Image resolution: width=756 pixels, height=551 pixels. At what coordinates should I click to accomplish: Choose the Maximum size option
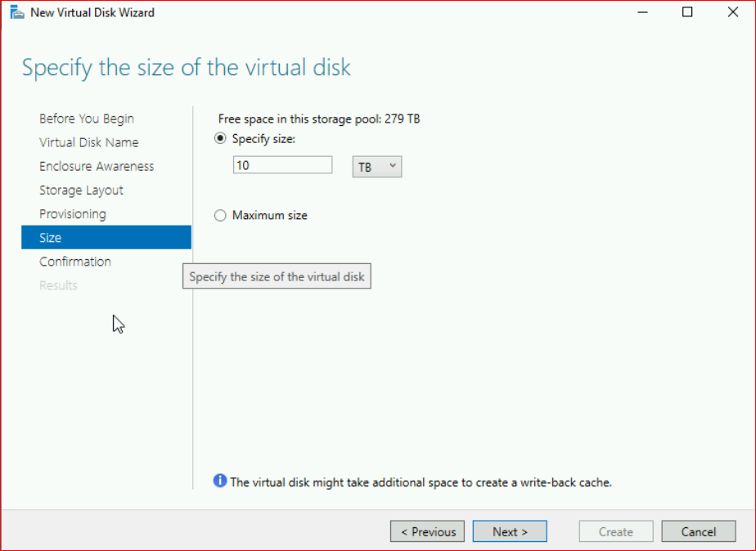[220, 216]
